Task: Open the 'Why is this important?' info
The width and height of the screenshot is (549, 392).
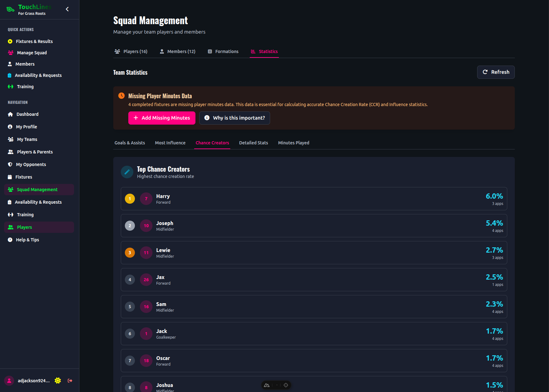Action: pyautogui.click(x=234, y=118)
